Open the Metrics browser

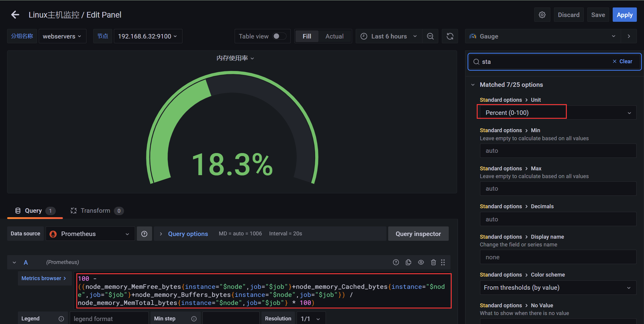(44, 278)
